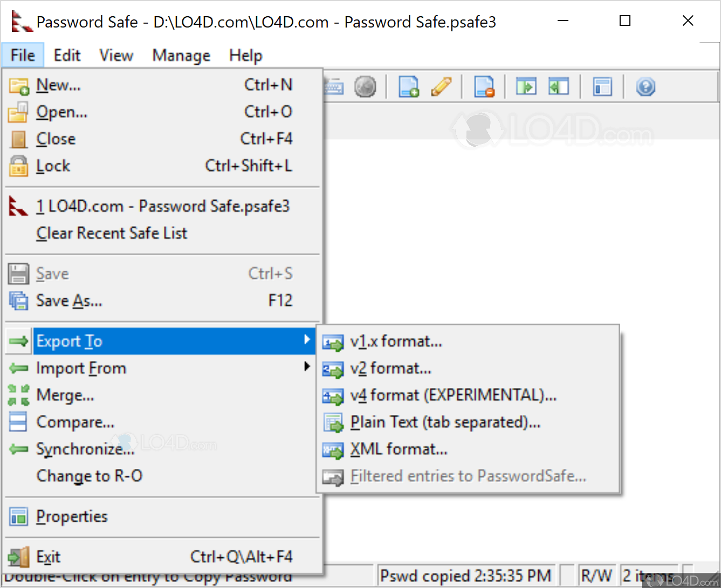Open the Manage menu
Viewport: 721px width, 588px height.
point(181,55)
